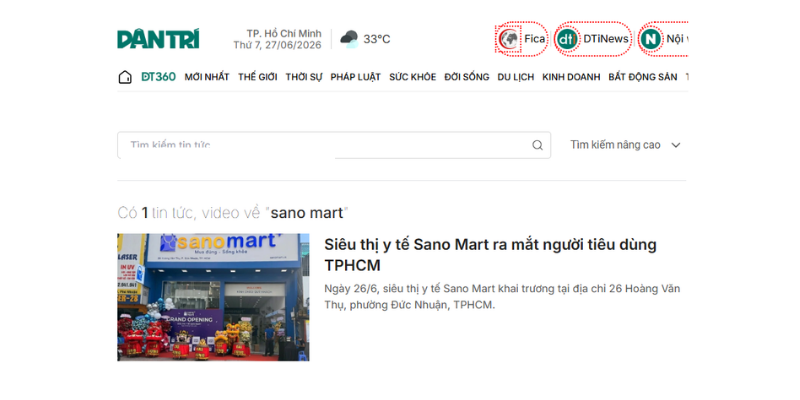Screen dimensions: 800x400
Task: Go to the home icon in navigation
Action: (125, 77)
